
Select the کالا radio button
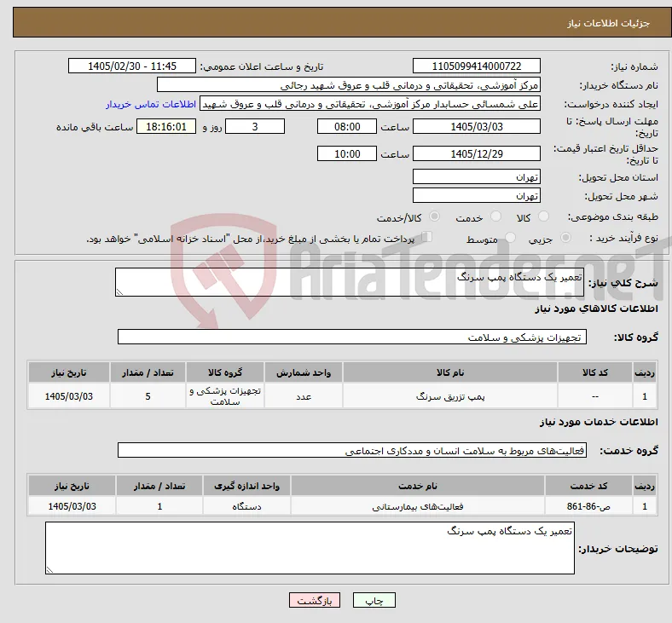click(x=543, y=216)
